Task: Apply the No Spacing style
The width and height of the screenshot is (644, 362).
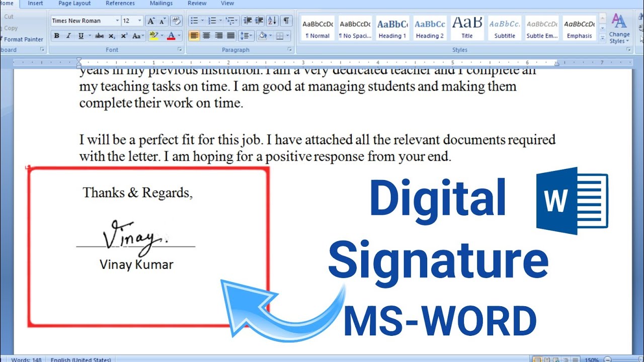Action: [x=355, y=28]
